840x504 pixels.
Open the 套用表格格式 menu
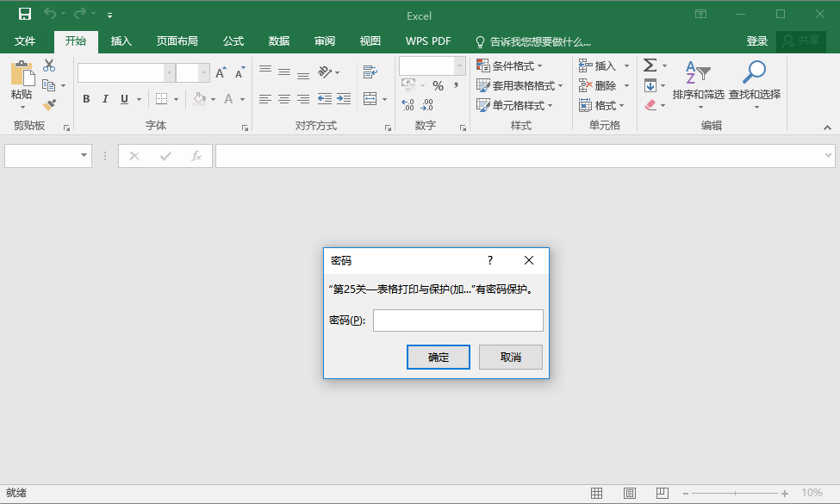(520, 85)
